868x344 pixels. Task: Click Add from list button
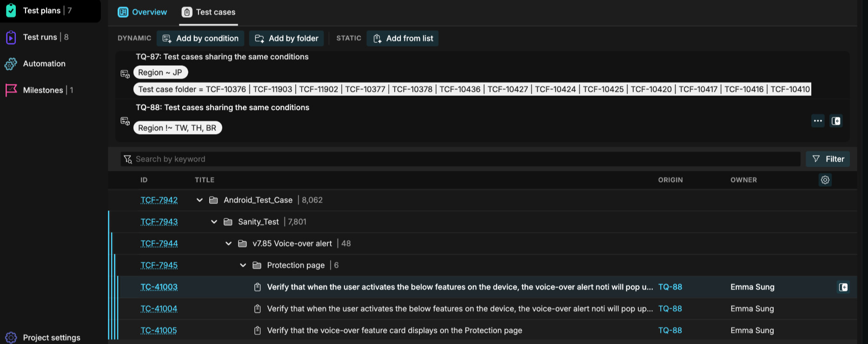(x=403, y=39)
